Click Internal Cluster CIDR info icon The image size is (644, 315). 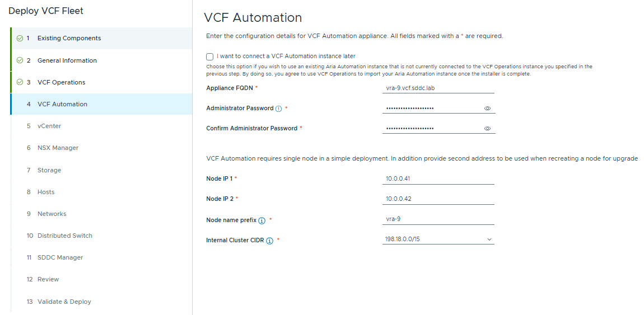269,241
